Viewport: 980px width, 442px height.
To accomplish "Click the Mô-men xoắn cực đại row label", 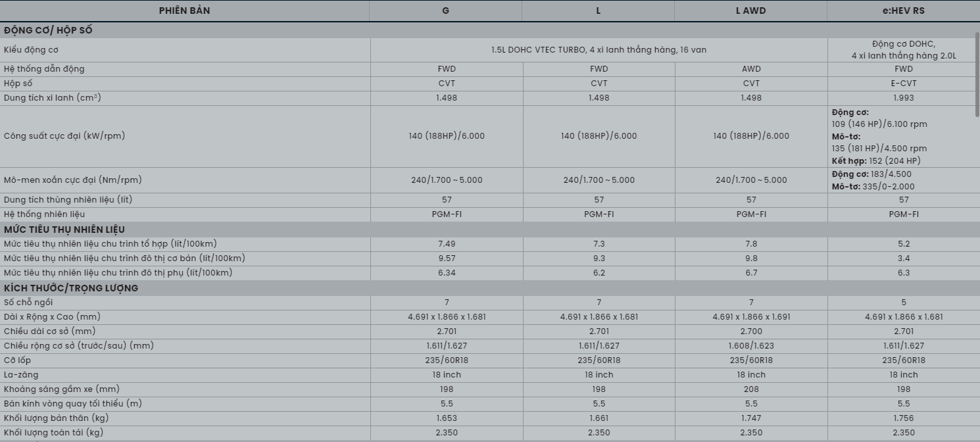I will point(72,180).
